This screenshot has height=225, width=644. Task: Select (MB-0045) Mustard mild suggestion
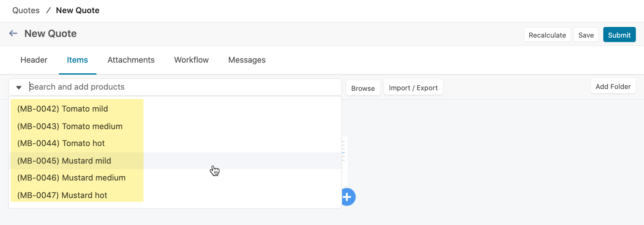[x=64, y=161]
